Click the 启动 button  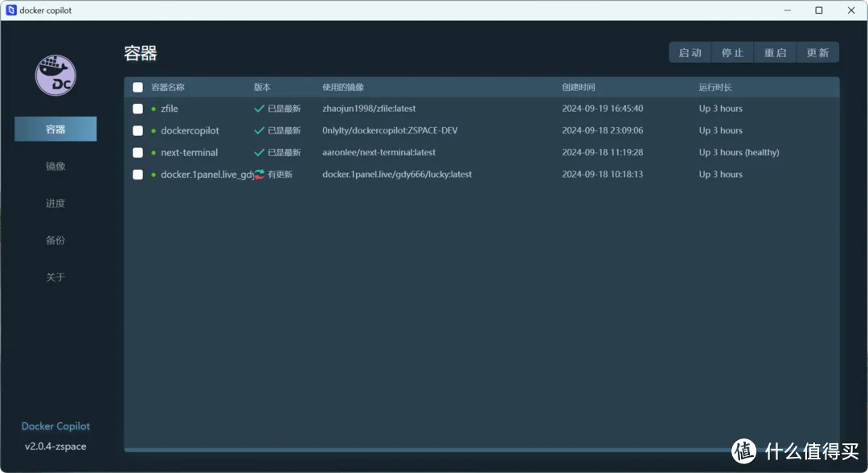(690, 52)
